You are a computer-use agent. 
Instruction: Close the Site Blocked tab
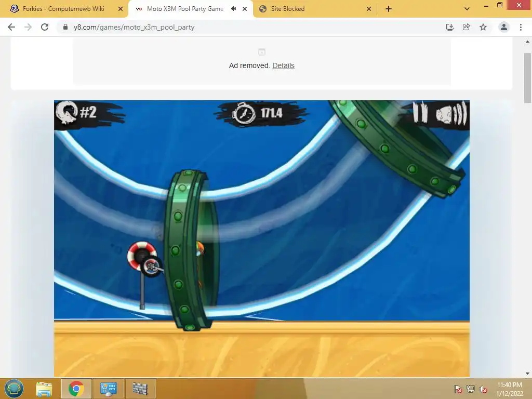(369, 9)
